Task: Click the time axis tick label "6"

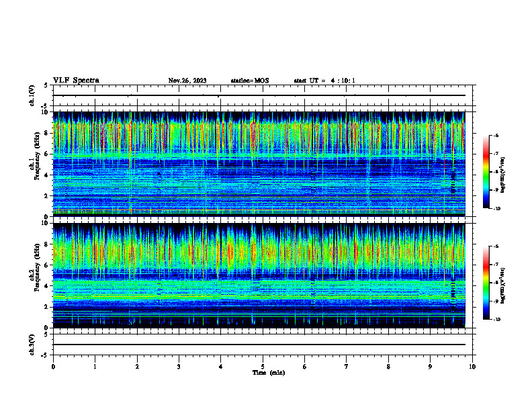Action: coord(305,367)
